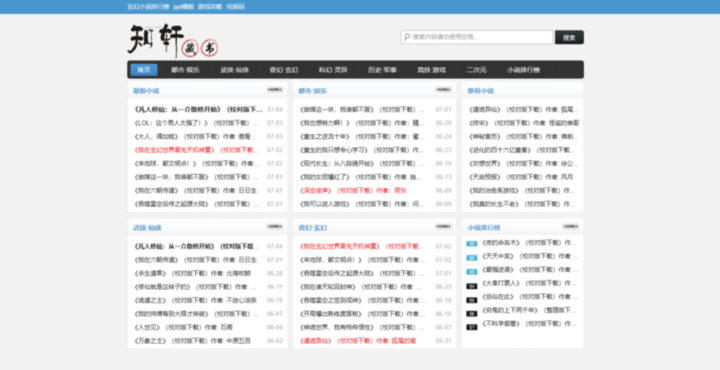Open 《诡道之主》 by 不放心油条
Screen dimensions: 720x370
pos(195,300)
